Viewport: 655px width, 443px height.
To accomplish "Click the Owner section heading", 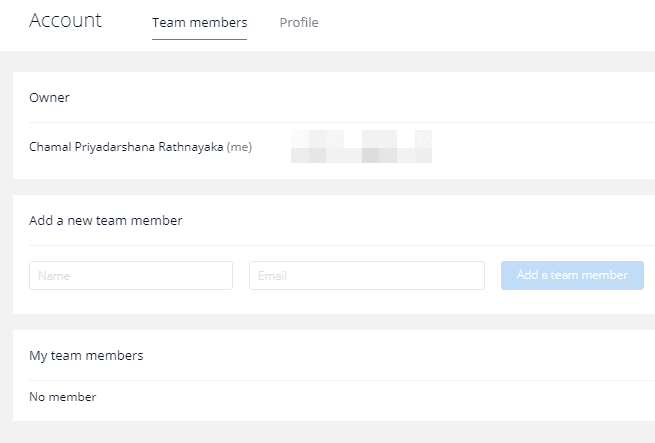I will pyautogui.click(x=49, y=97).
